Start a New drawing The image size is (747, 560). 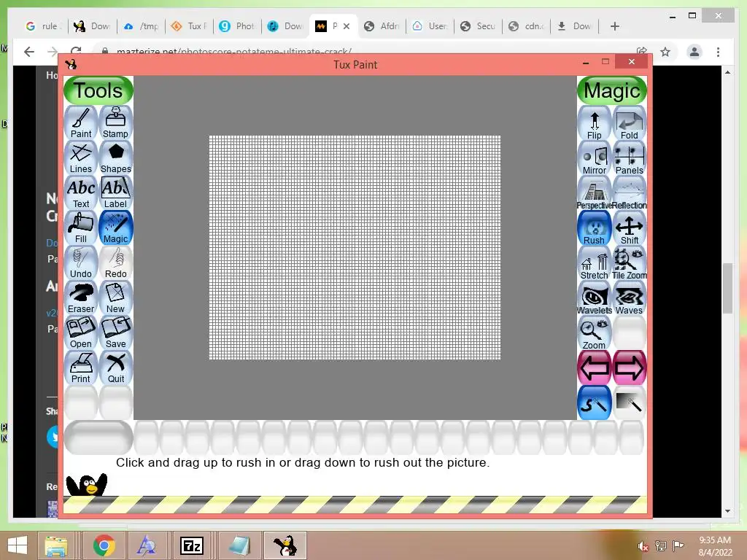[x=116, y=298]
